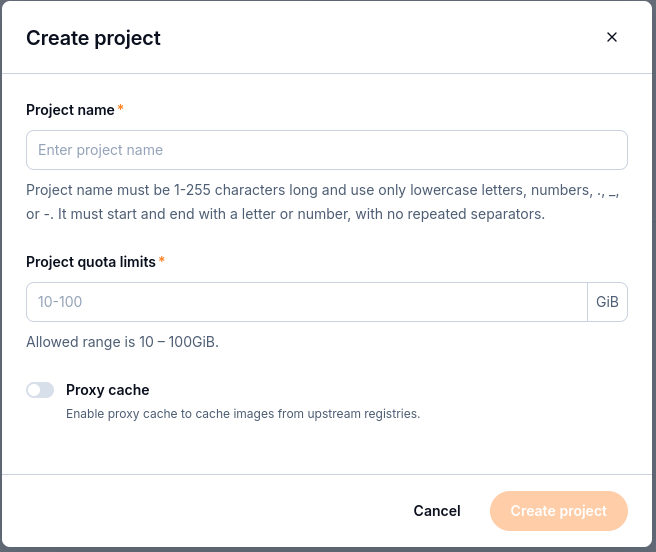Click the Project name input field
The width and height of the screenshot is (656, 552).
tap(327, 150)
